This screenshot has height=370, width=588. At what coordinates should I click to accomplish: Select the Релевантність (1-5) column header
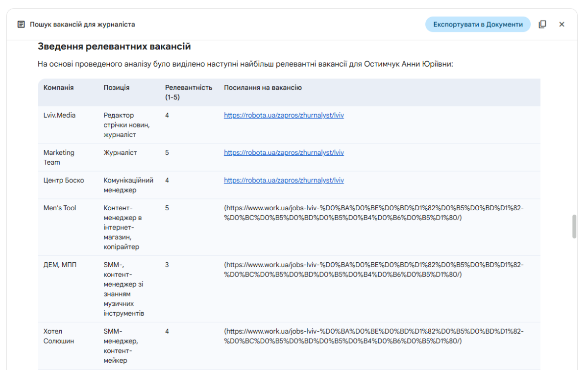coord(188,92)
